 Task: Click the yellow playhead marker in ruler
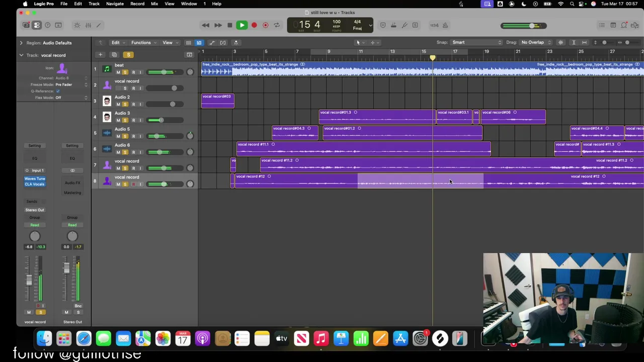[x=433, y=58]
